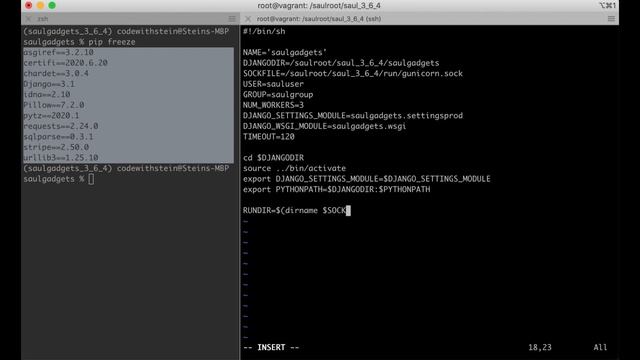Click the 'source ../bin/activate' line
This screenshot has height=360, width=640.
(294, 168)
